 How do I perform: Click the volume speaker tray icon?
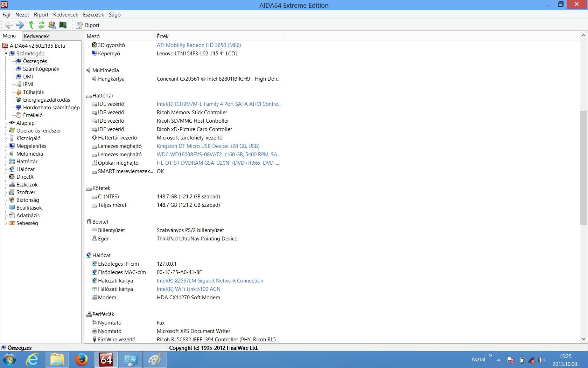pos(542,360)
